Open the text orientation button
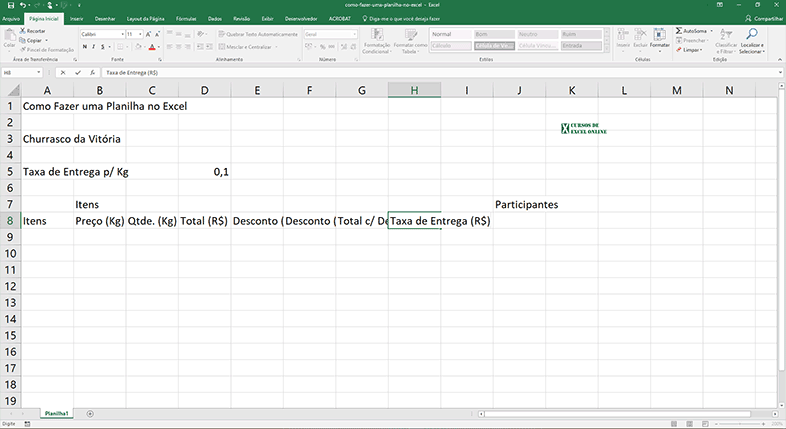This screenshot has width=786, height=429. pyautogui.click(x=202, y=34)
